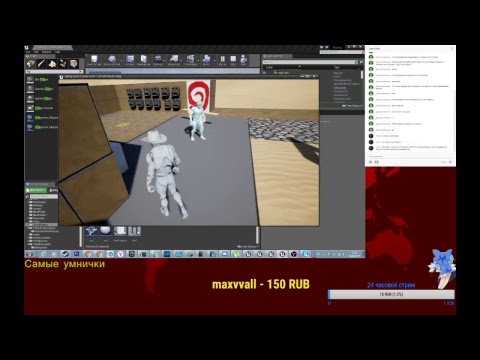This screenshot has width=480, height=360.
Task: Open Photoshop from the taskbar
Action: [x=76, y=254]
